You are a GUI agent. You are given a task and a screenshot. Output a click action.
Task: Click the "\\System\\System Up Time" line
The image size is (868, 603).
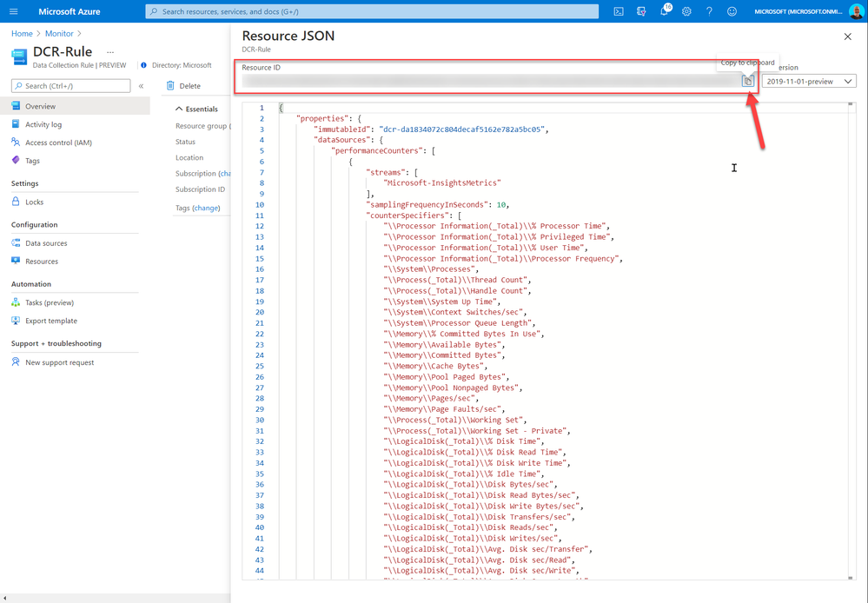(x=441, y=301)
